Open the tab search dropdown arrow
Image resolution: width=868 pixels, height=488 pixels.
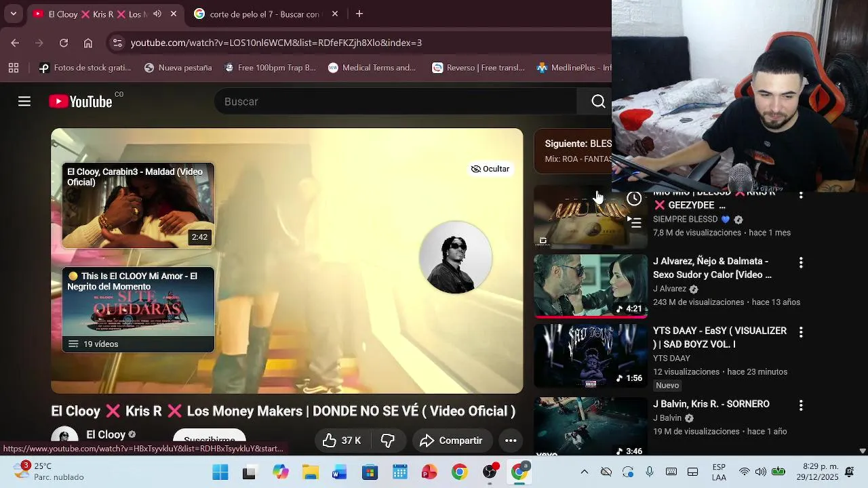pyautogui.click(x=13, y=14)
